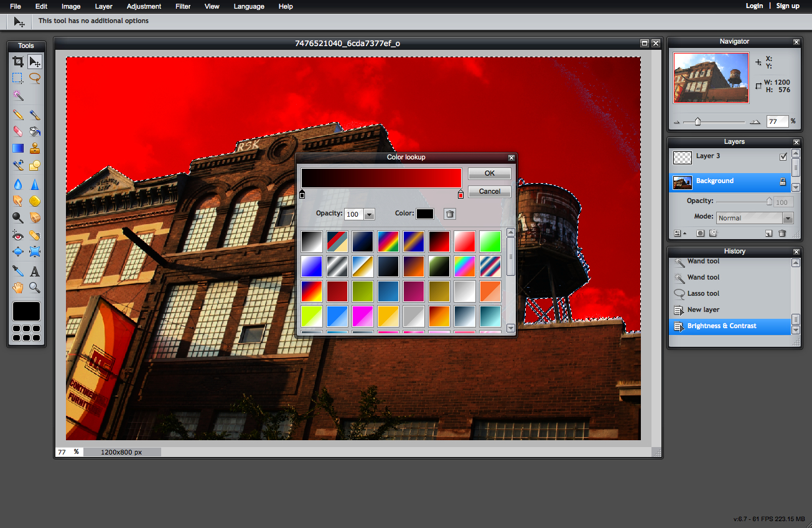Open the Language menu
The height and width of the screenshot is (528, 812).
(249, 6)
